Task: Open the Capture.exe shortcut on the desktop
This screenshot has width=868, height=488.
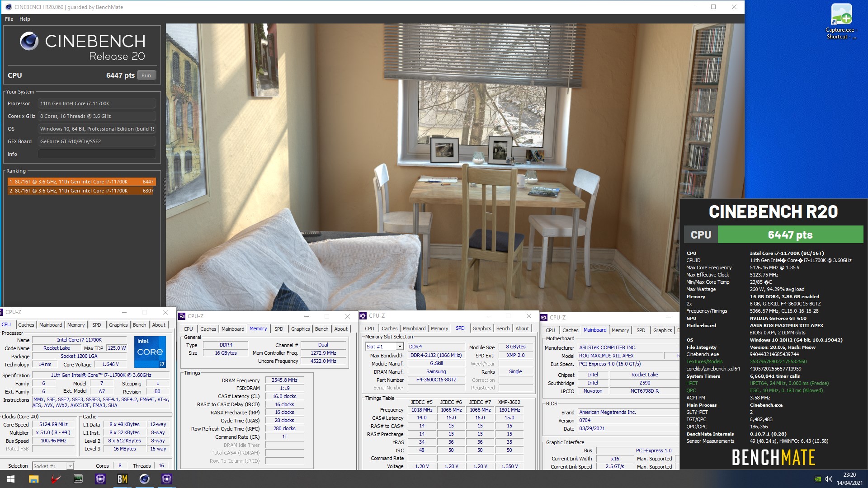Action: 841,22
